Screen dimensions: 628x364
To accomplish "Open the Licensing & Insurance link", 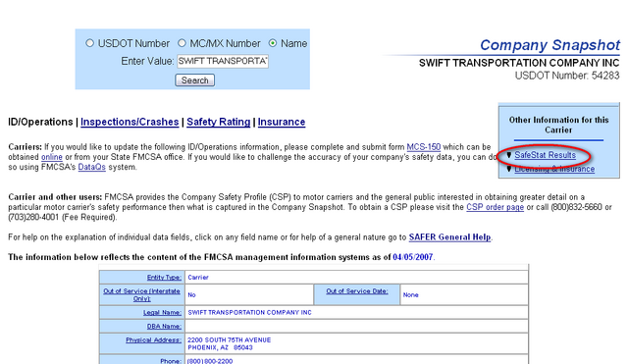I will tap(554, 169).
